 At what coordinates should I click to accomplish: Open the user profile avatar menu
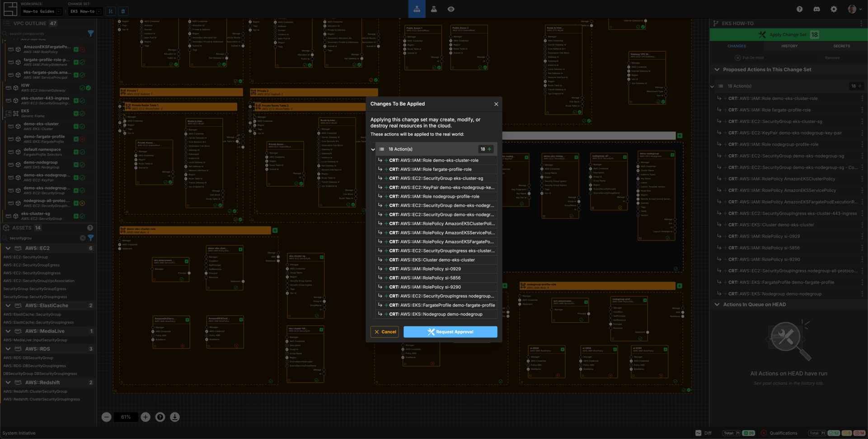pos(854,9)
